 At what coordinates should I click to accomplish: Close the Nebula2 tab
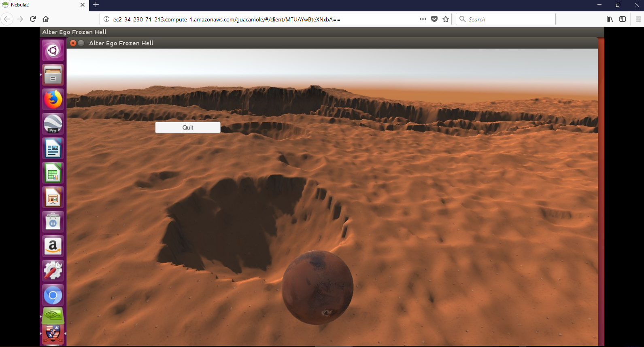(x=83, y=5)
